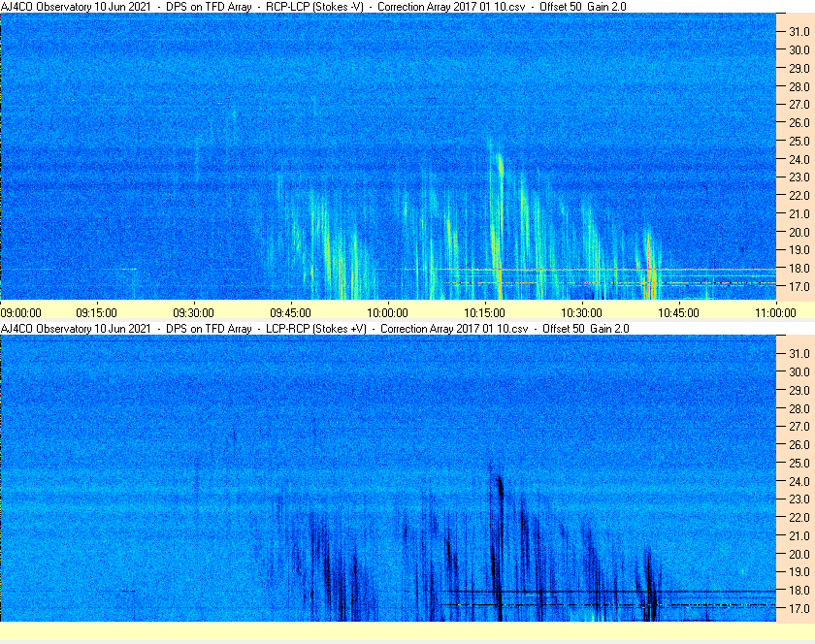Select 23.0 frequency label in Stokes +V plot
This screenshot has width=815, height=644.
tap(799, 499)
